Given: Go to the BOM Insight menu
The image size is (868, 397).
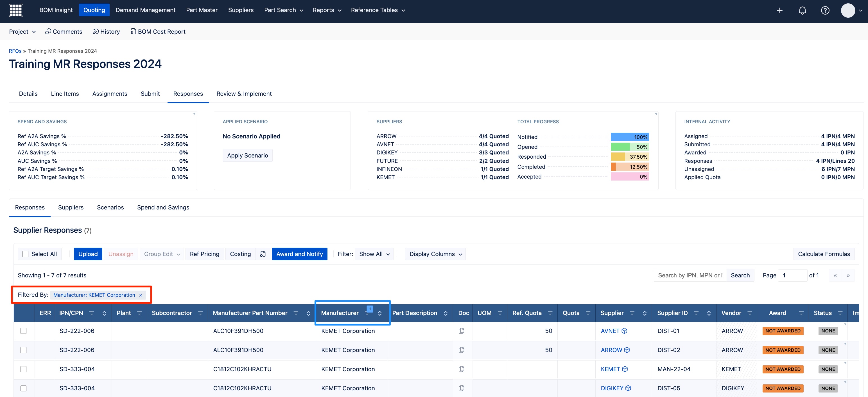Looking at the screenshot, I should click(56, 10).
